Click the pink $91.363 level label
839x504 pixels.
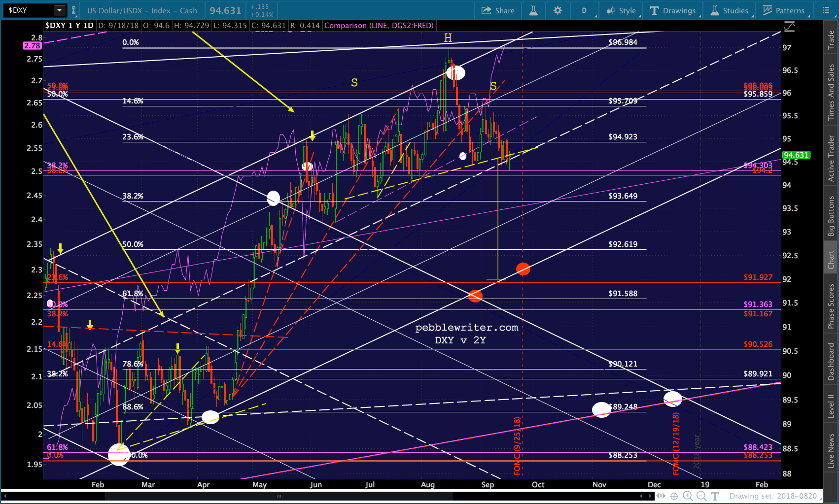pyautogui.click(x=758, y=304)
